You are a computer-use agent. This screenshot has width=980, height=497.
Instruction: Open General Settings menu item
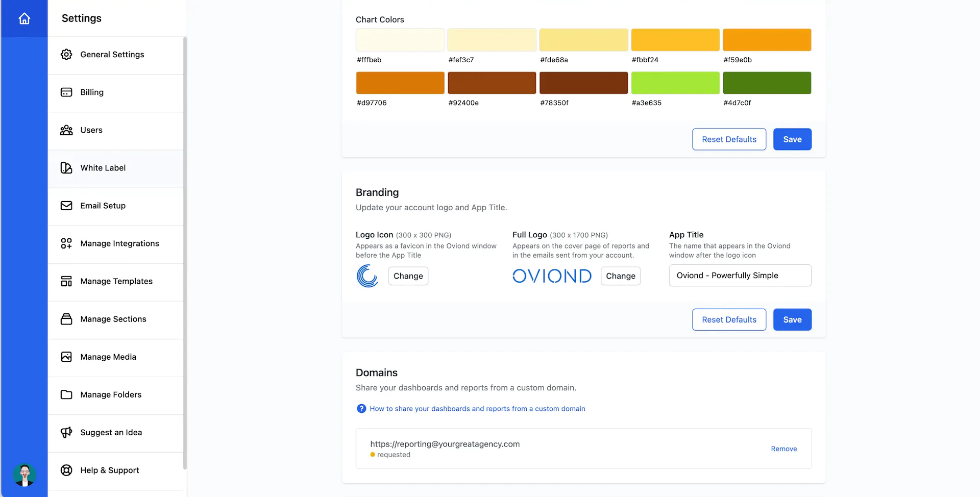pos(116,55)
